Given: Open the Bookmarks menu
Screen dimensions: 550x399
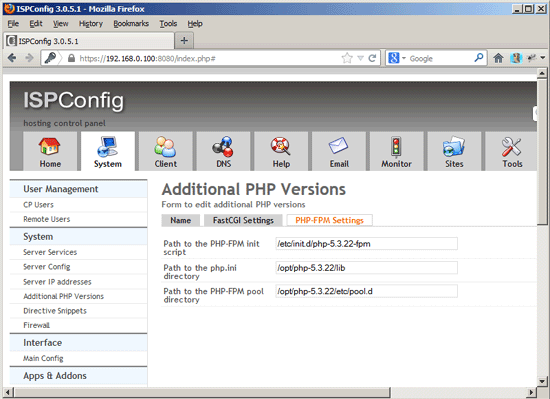Looking at the screenshot, I should (x=131, y=23).
